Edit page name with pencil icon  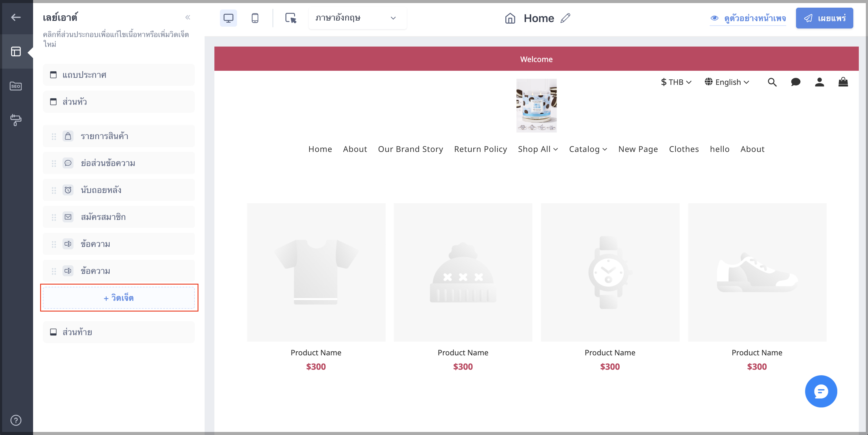click(565, 18)
